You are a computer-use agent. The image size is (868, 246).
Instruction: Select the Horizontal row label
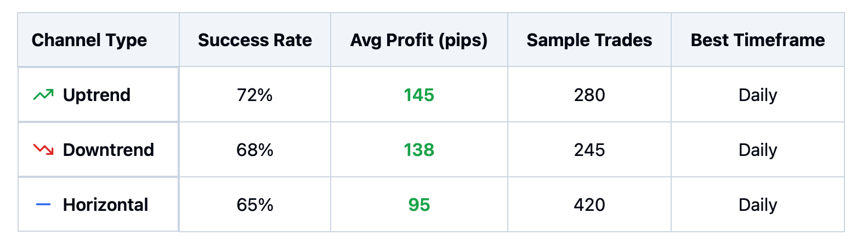[x=105, y=205]
